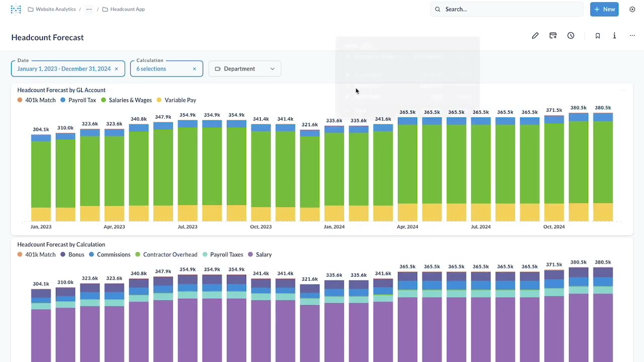Click 401k Match legend swatch in GL Account chart
Viewport: 644px width, 362px height.
tap(20, 100)
